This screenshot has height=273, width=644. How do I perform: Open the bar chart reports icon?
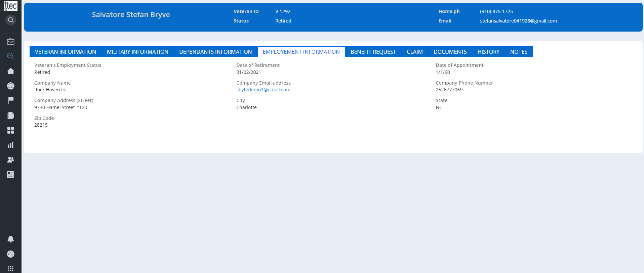pos(11,145)
